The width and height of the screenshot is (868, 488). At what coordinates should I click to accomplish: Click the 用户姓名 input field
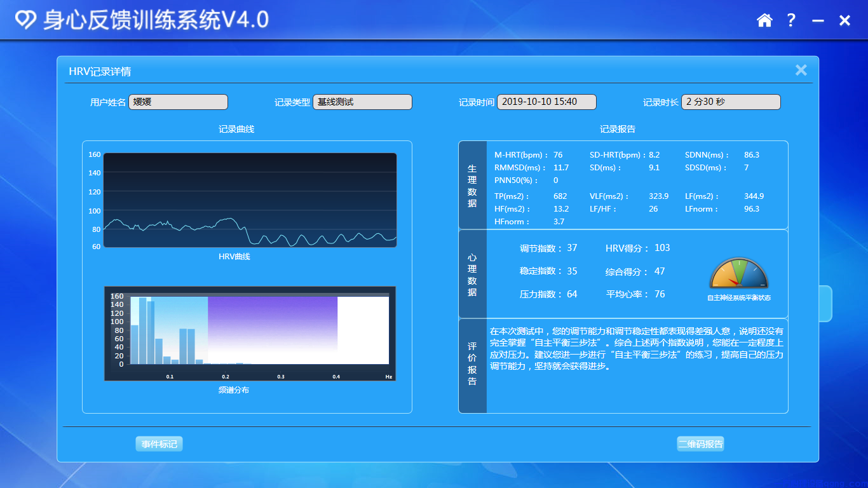click(x=178, y=102)
